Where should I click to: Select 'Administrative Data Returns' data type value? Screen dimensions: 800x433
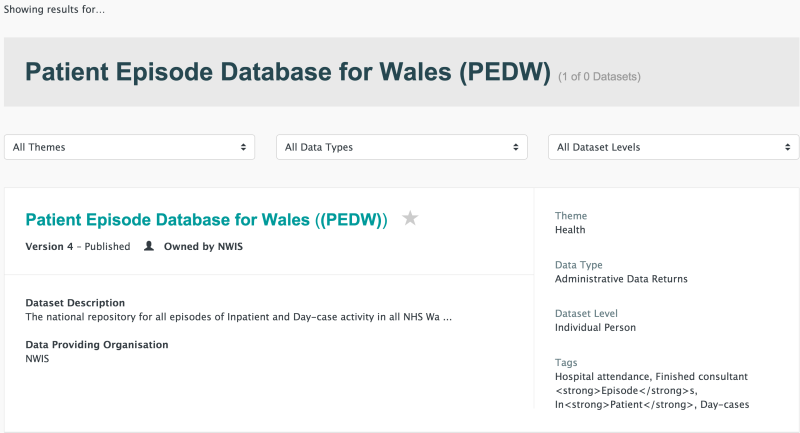coord(621,279)
